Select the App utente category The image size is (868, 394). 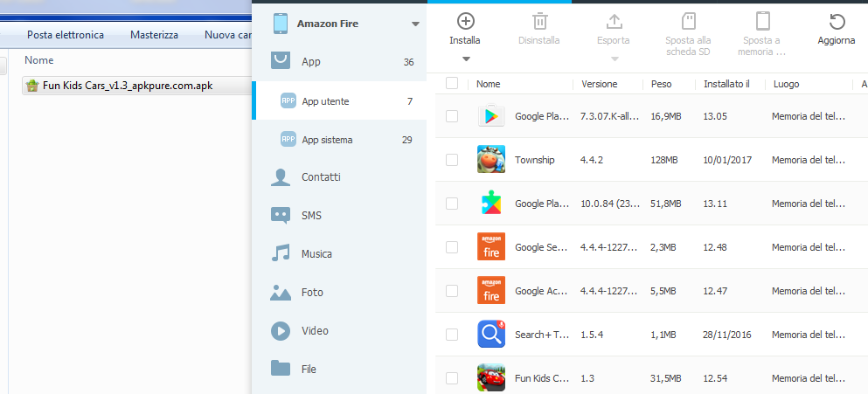coord(340,100)
